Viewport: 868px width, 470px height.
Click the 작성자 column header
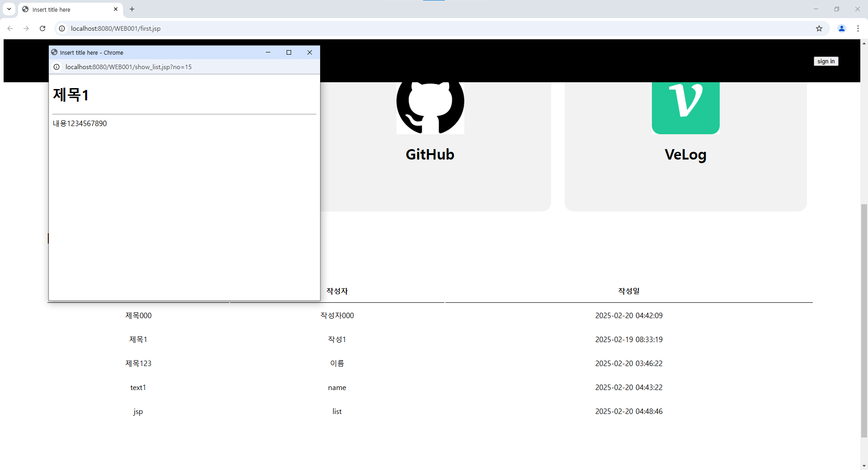pyautogui.click(x=337, y=291)
